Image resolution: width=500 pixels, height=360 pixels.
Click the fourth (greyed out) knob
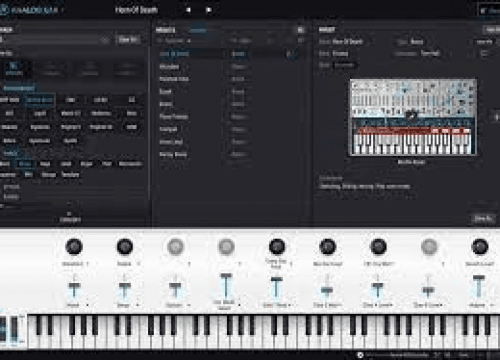click(226, 247)
